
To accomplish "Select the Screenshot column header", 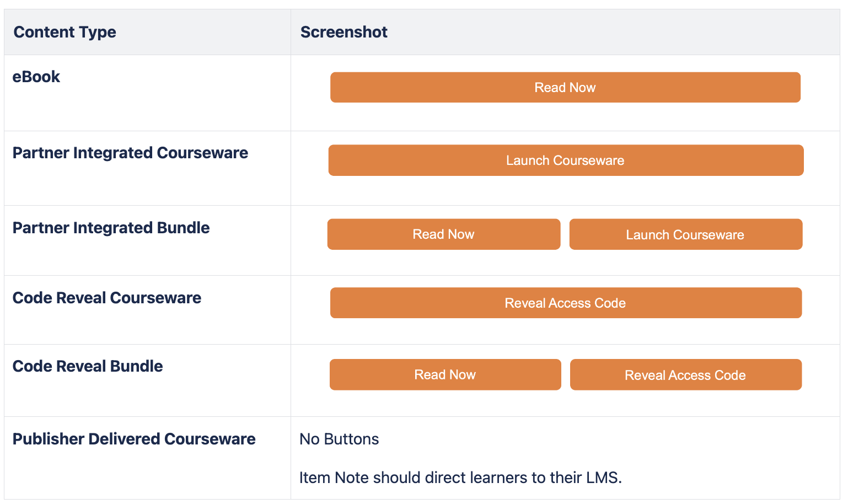I will (344, 32).
